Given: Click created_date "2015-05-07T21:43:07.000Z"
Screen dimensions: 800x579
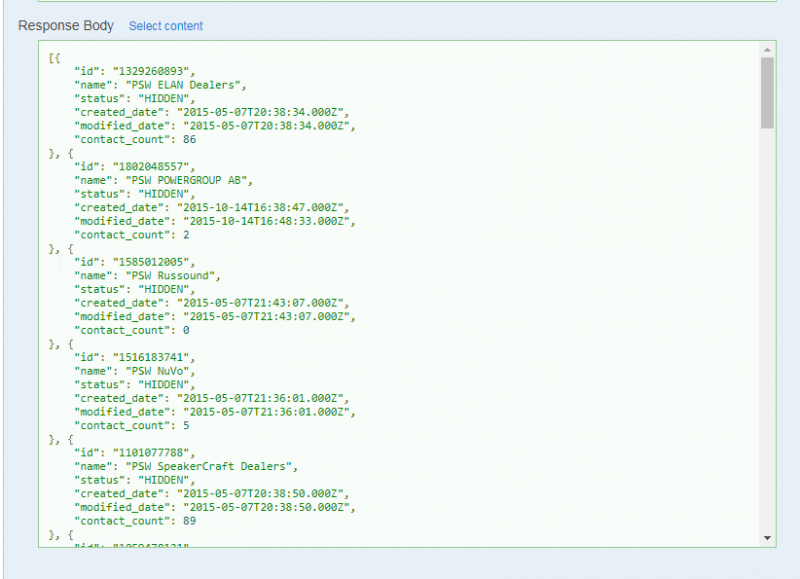Looking at the screenshot, I should coord(260,303).
